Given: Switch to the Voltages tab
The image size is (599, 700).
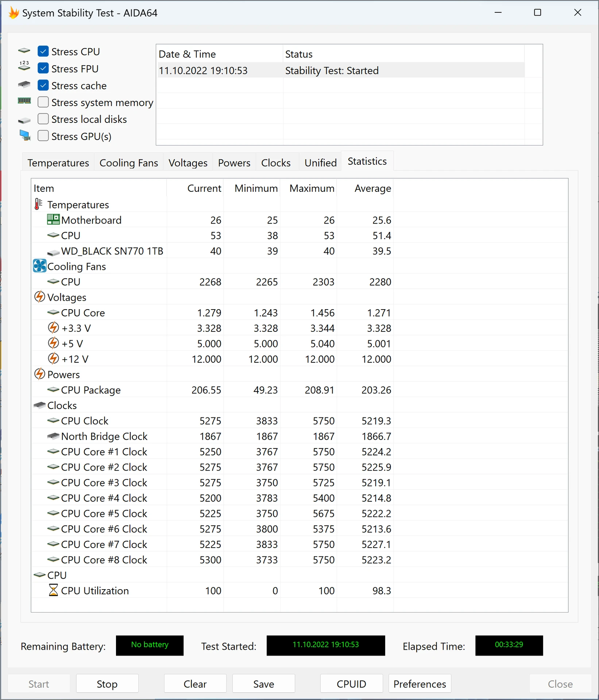Looking at the screenshot, I should click(x=188, y=163).
